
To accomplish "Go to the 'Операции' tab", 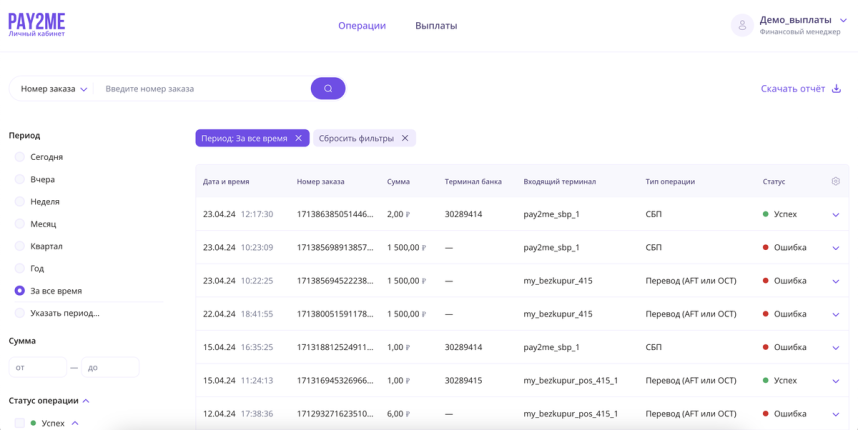I will click(x=361, y=26).
